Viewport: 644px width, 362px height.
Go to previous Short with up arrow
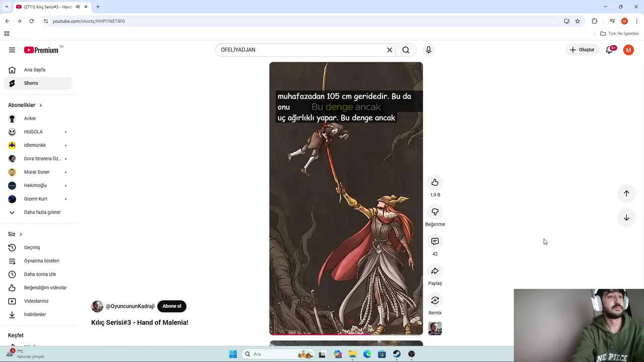point(626,193)
